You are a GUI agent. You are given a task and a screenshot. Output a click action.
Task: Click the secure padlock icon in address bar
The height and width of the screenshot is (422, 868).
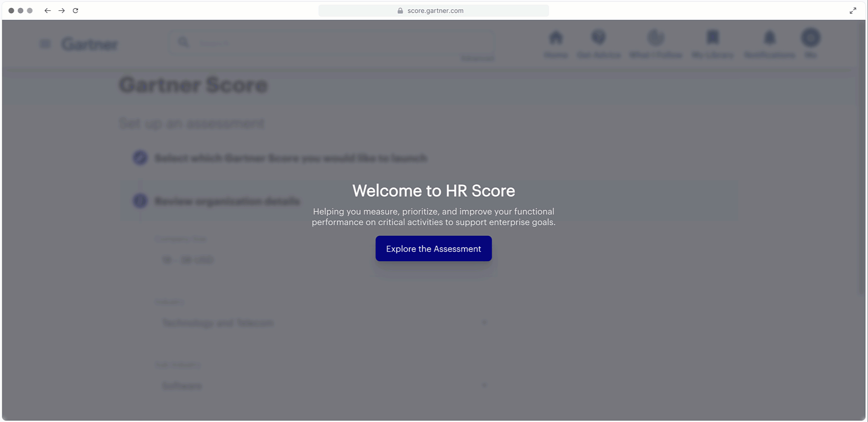400,10
